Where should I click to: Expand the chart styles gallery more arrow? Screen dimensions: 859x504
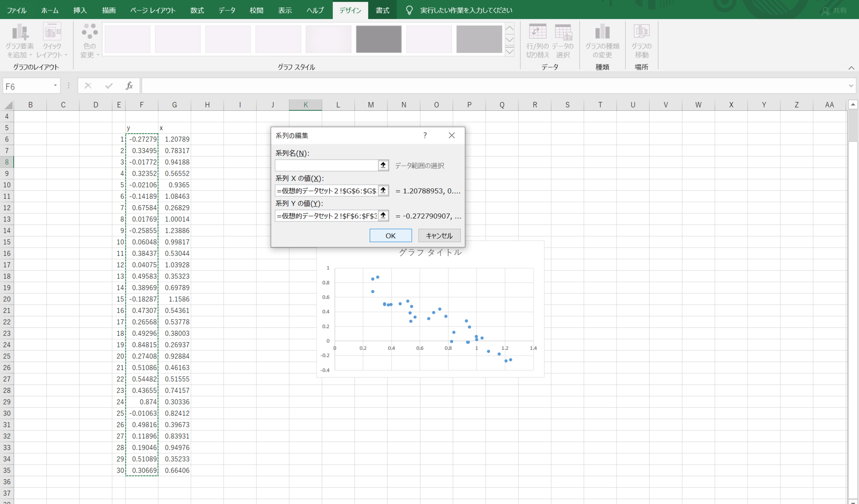coord(509,52)
